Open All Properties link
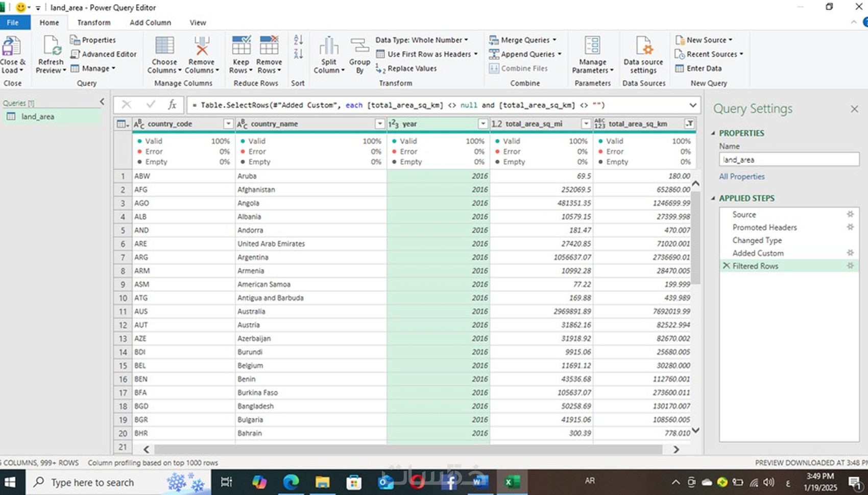The height and width of the screenshot is (495, 868). pos(742,177)
